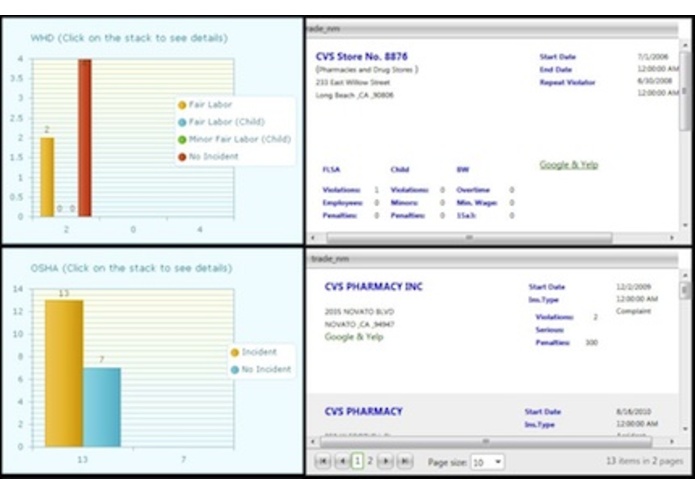Click 'Serious' label in CVS PHARMACY INC record

(550, 330)
